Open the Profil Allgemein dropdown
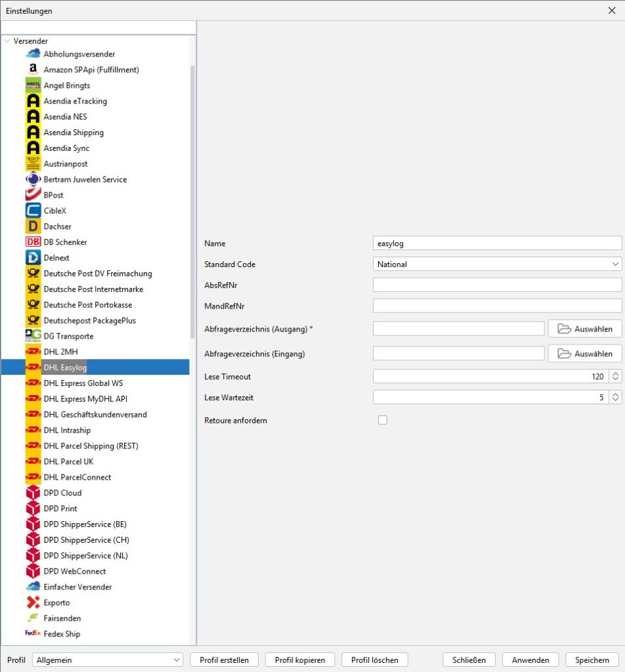 pyautogui.click(x=108, y=660)
